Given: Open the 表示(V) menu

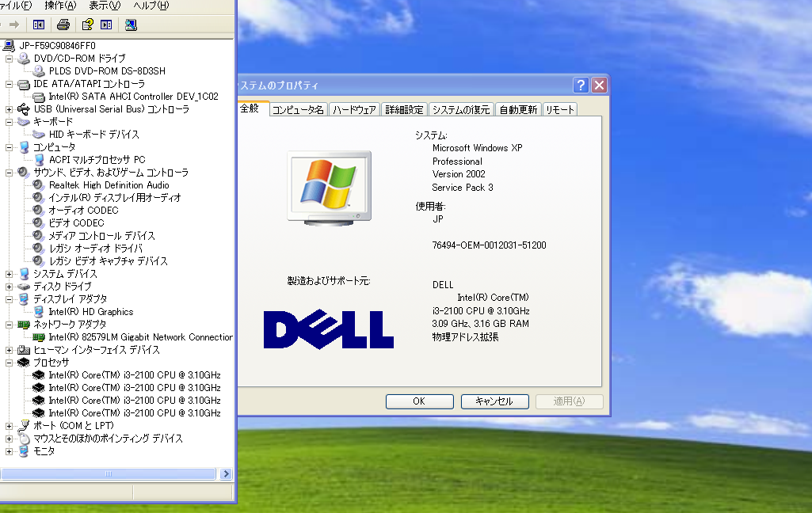Looking at the screenshot, I should click(x=105, y=6).
